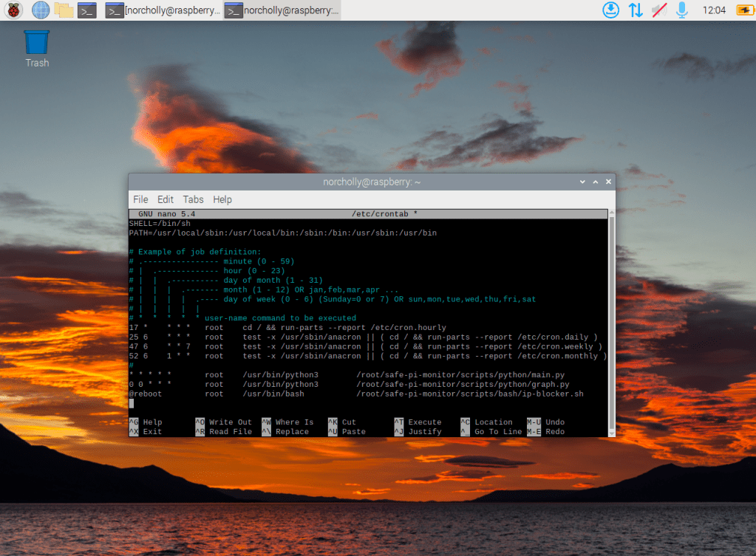Open the Tabs menu in the terminal
This screenshot has height=556, width=756.
[193, 199]
